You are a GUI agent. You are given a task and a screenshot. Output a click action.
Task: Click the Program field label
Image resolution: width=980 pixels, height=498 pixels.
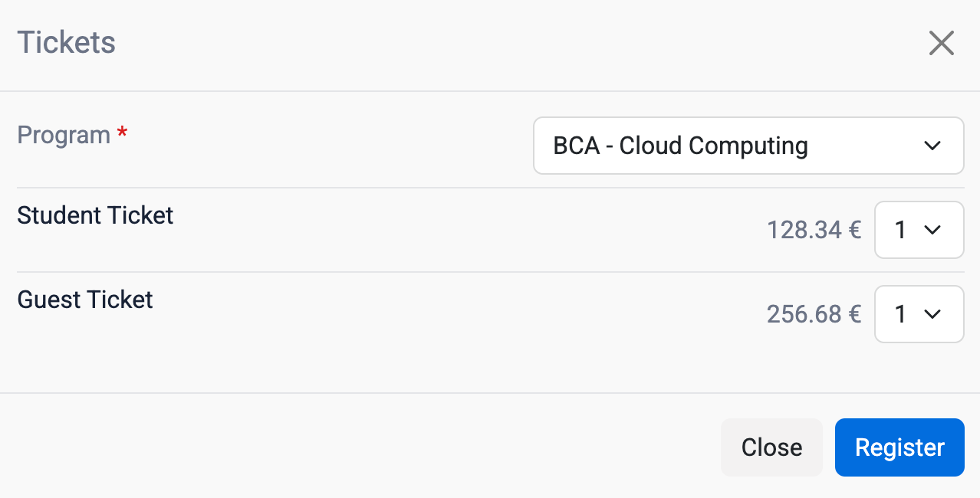pos(64,135)
